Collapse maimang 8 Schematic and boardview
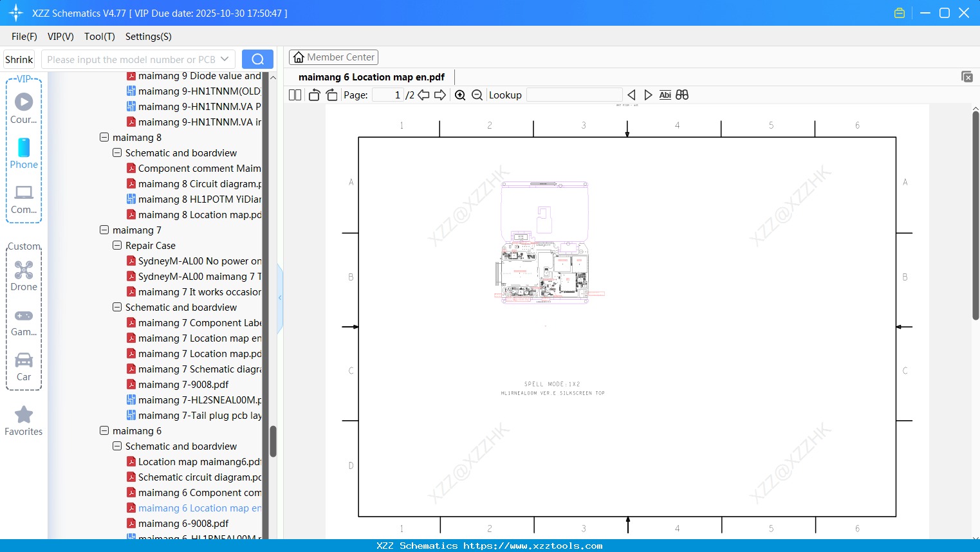The height and width of the screenshot is (552, 980). [117, 152]
